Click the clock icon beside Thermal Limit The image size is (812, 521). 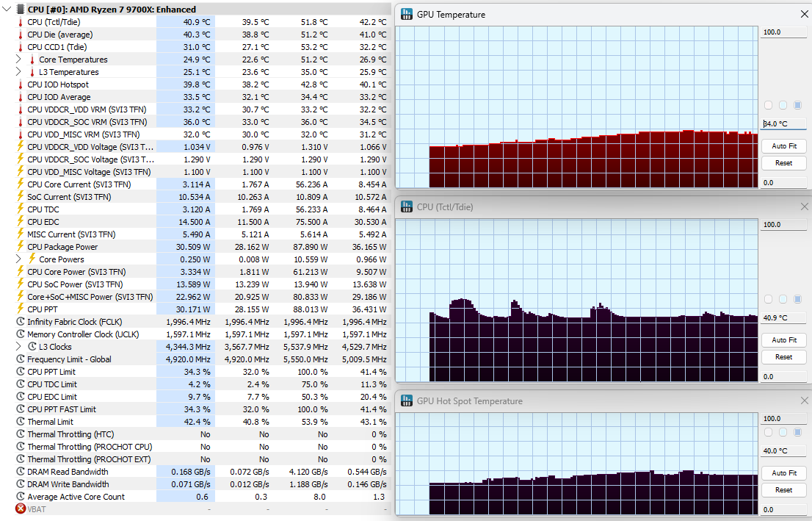[21, 422]
